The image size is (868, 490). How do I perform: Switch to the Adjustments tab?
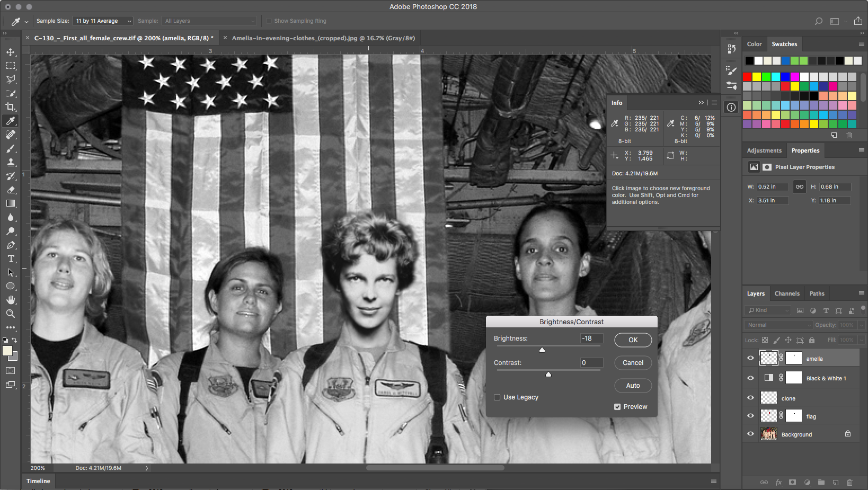click(764, 150)
